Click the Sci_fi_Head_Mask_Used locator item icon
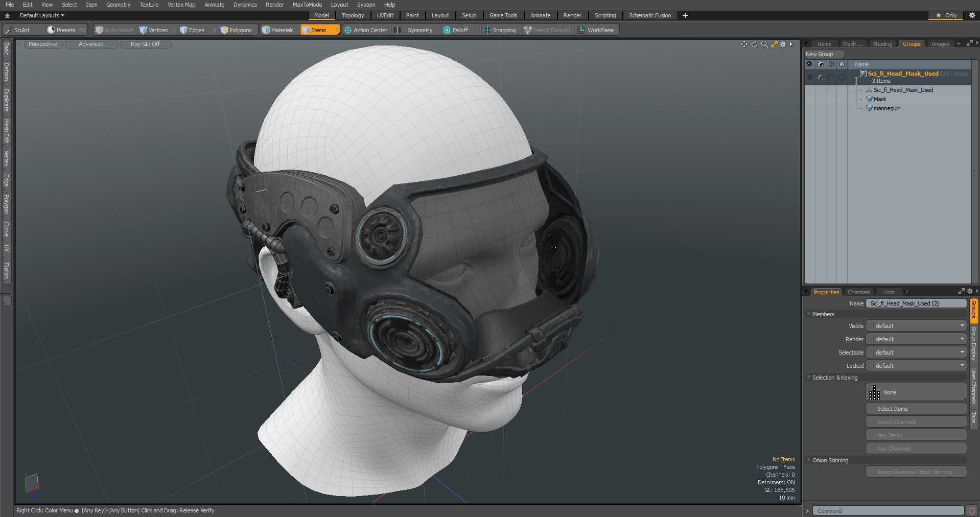Screen dimensions: 980x517 (x=869, y=90)
